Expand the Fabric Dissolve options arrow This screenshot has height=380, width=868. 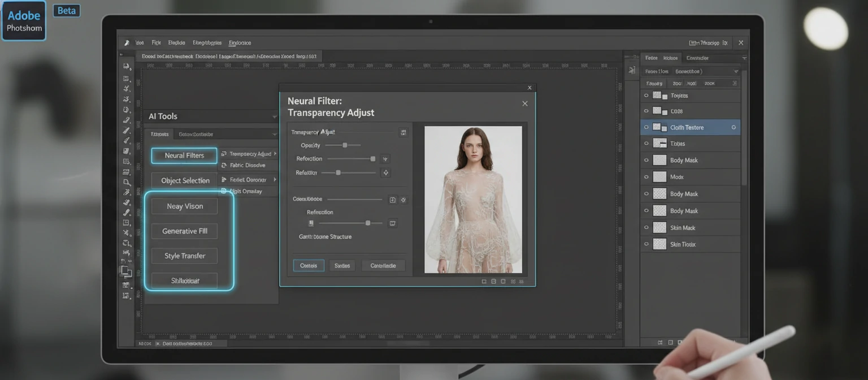[274, 165]
